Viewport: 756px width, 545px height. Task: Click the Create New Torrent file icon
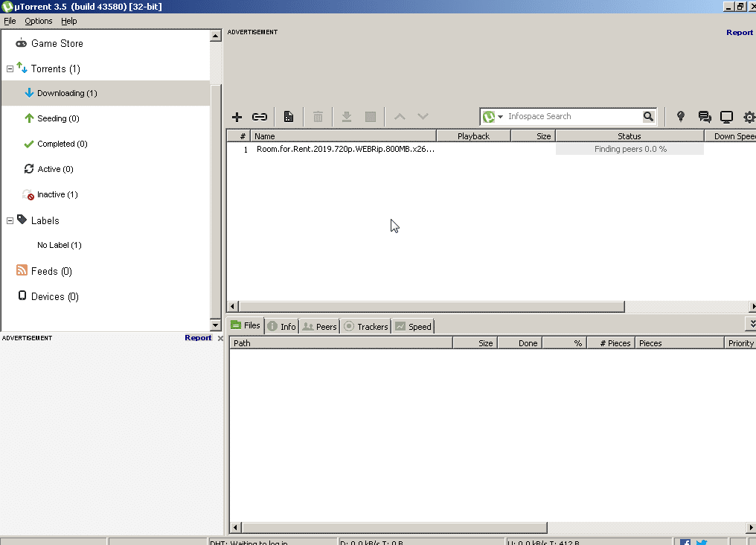288,117
